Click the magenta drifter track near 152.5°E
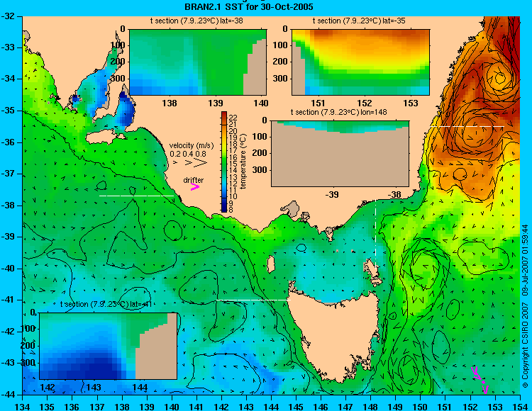This screenshot has height=411, width=532. [480, 380]
